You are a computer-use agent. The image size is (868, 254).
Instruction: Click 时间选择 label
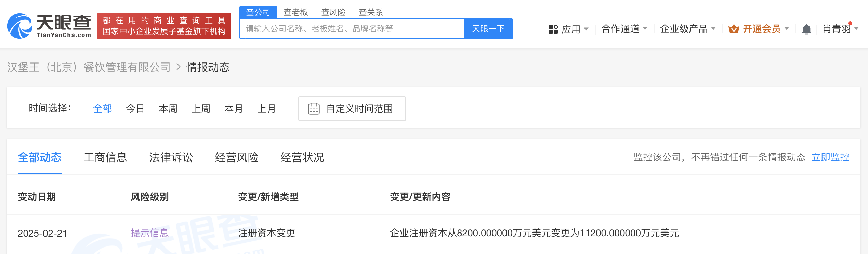pyautogui.click(x=50, y=108)
